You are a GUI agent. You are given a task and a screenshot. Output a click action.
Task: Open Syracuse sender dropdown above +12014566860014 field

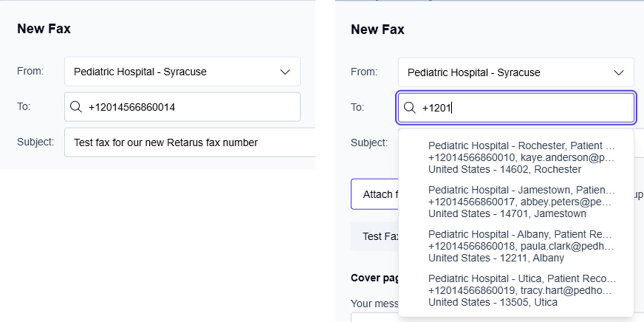182,72
